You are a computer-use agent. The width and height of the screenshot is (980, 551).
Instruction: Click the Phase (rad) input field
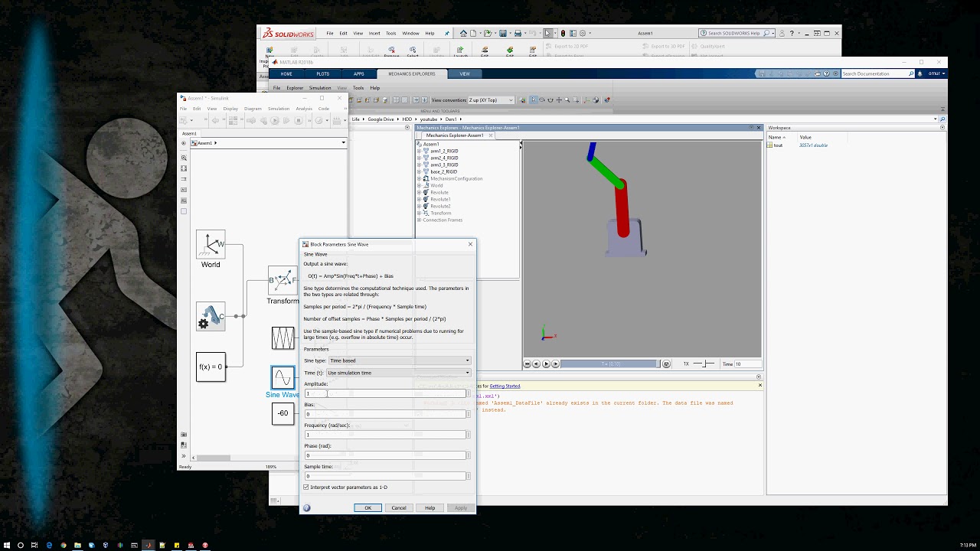tap(386, 455)
